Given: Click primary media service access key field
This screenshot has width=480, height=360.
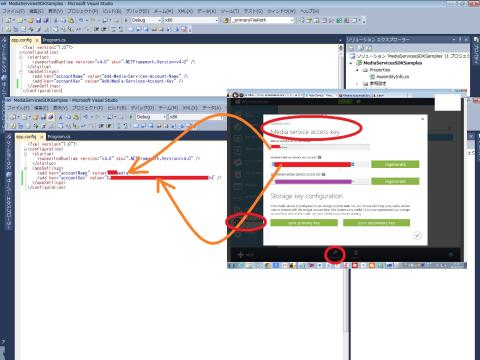Looking at the screenshot, I should (x=320, y=164).
